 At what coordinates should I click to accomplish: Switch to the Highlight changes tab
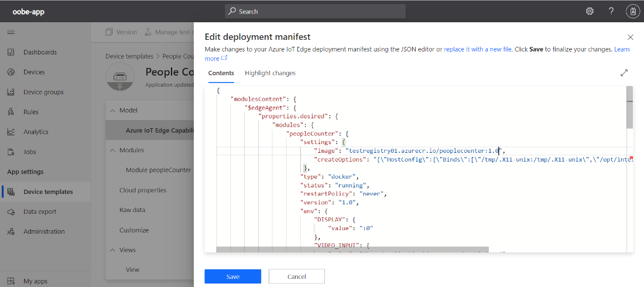(270, 73)
